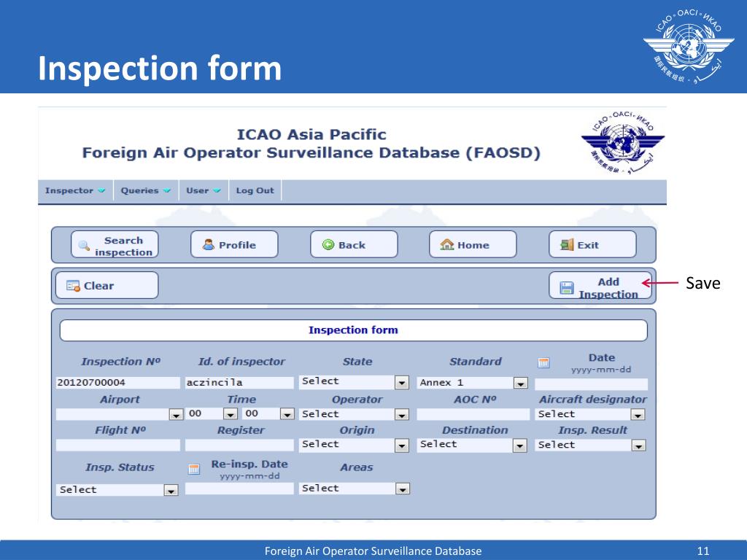Click the Back button
Screen dimensions: 747x560
click(354, 245)
